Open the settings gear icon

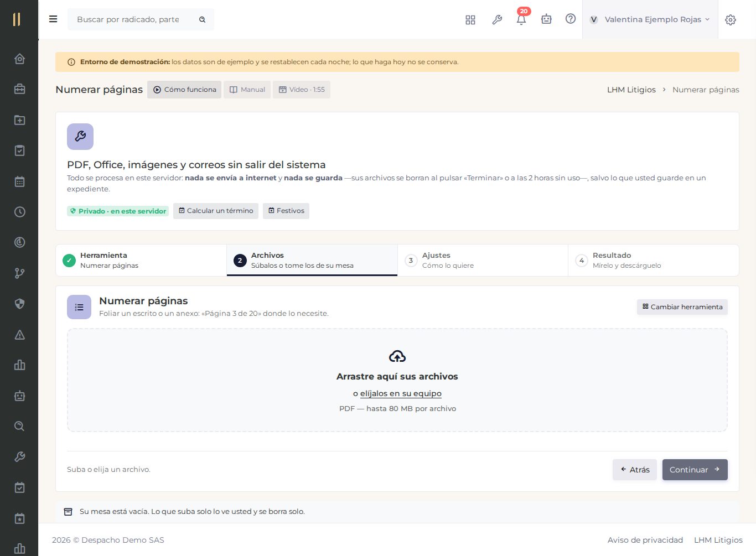point(731,20)
